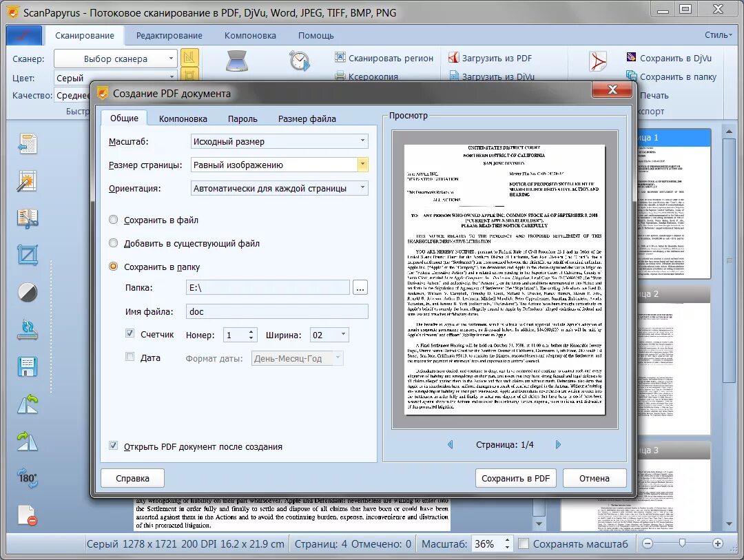Viewport: 744px width, 560px height.
Task: Switch to the 'Пароль' tab
Action: 242,118
